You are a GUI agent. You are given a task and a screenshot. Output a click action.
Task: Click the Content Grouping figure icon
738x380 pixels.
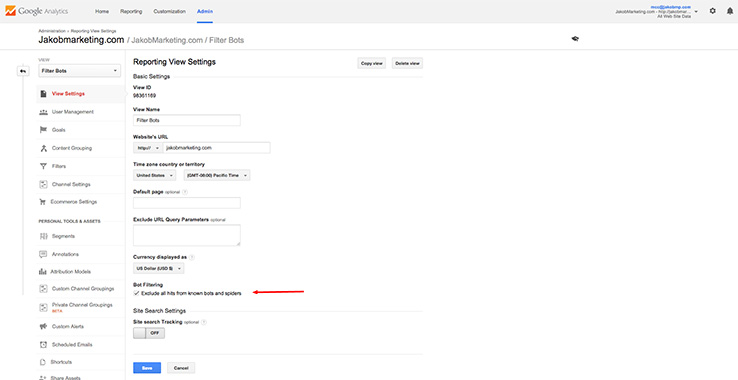(x=43, y=148)
